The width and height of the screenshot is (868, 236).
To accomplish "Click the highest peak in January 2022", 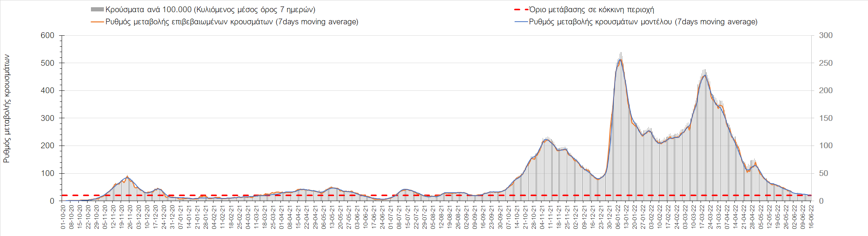I will point(620,60).
